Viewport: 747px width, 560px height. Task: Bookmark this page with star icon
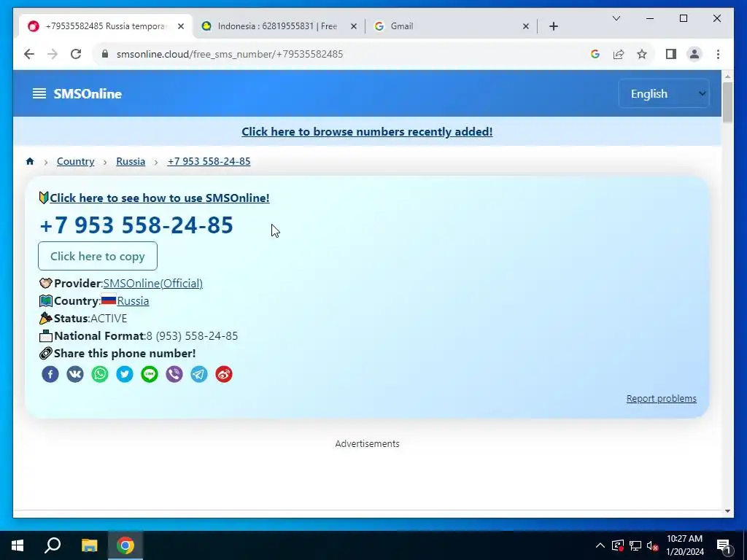pyautogui.click(x=642, y=54)
